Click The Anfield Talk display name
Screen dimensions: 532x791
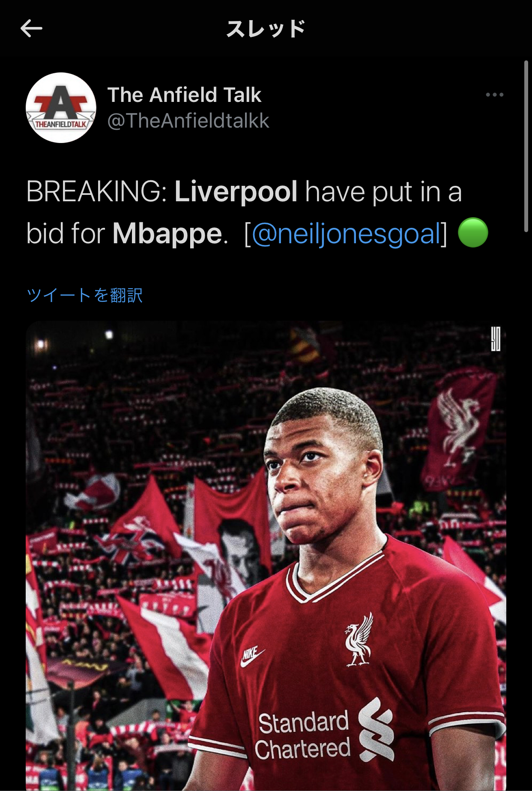click(184, 95)
